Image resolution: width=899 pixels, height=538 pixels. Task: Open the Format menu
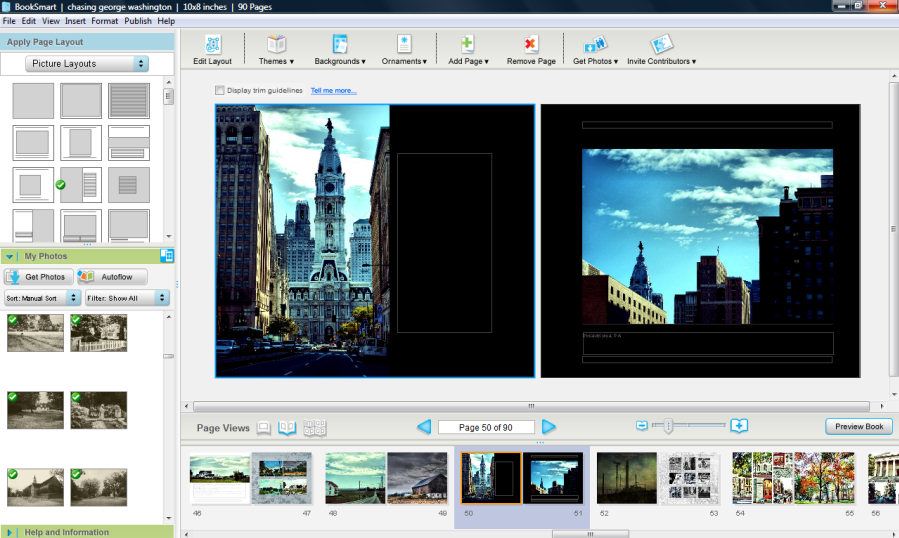[x=104, y=21]
